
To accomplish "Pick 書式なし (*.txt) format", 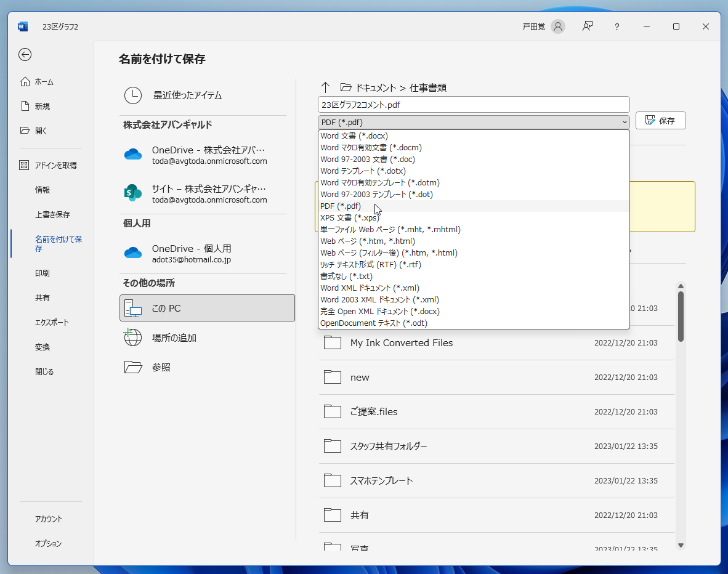I will coord(474,277).
